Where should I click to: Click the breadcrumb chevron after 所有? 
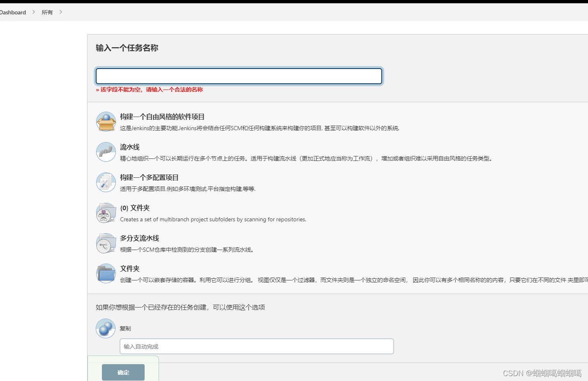click(60, 12)
